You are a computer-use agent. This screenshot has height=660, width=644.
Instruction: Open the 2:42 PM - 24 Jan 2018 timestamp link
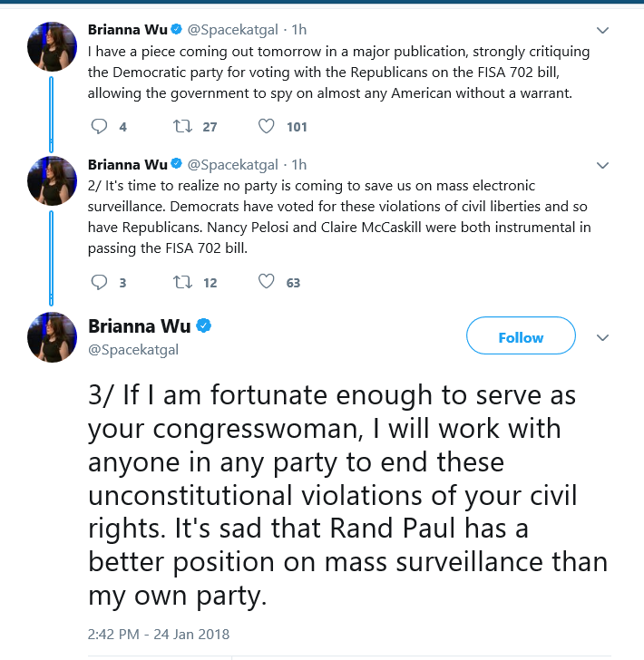(159, 634)
